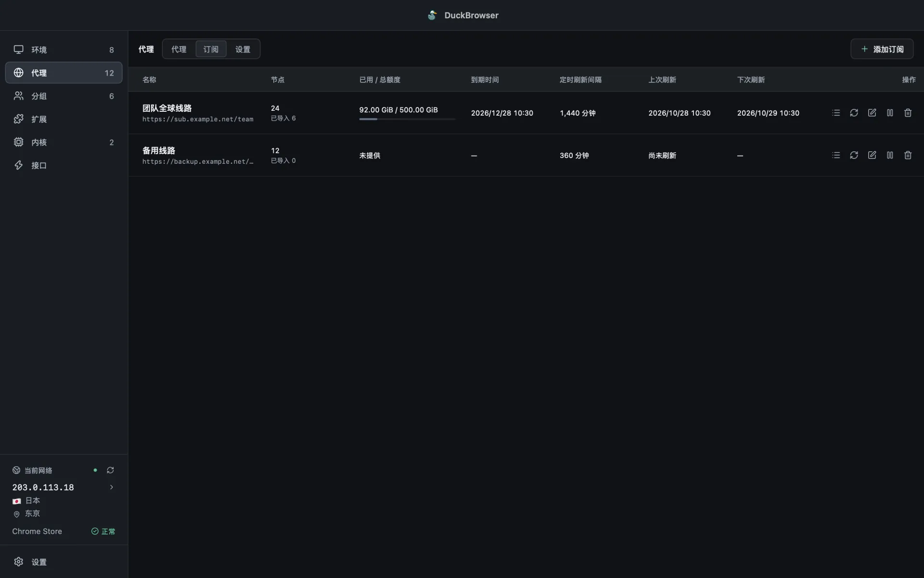Click the 备用线路 subscription name

point(159,150)
